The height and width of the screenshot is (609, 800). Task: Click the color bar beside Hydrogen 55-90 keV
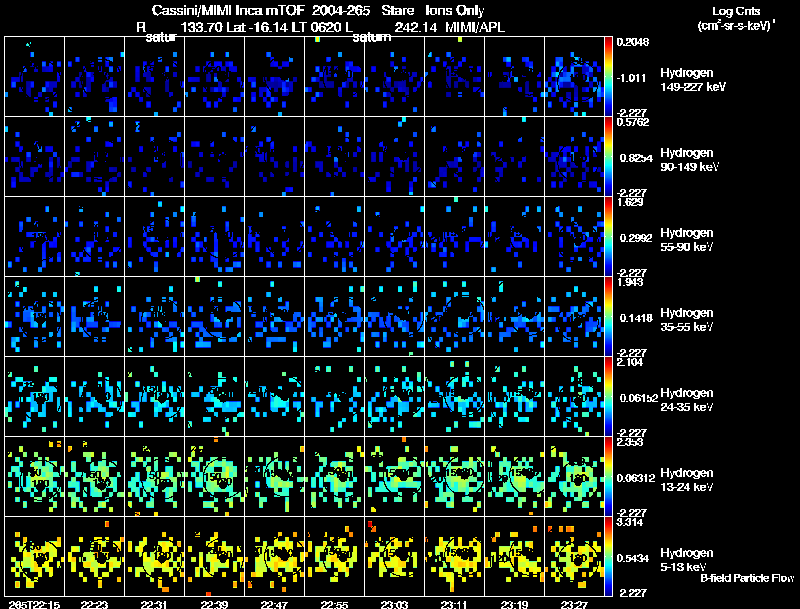[608, 236]
